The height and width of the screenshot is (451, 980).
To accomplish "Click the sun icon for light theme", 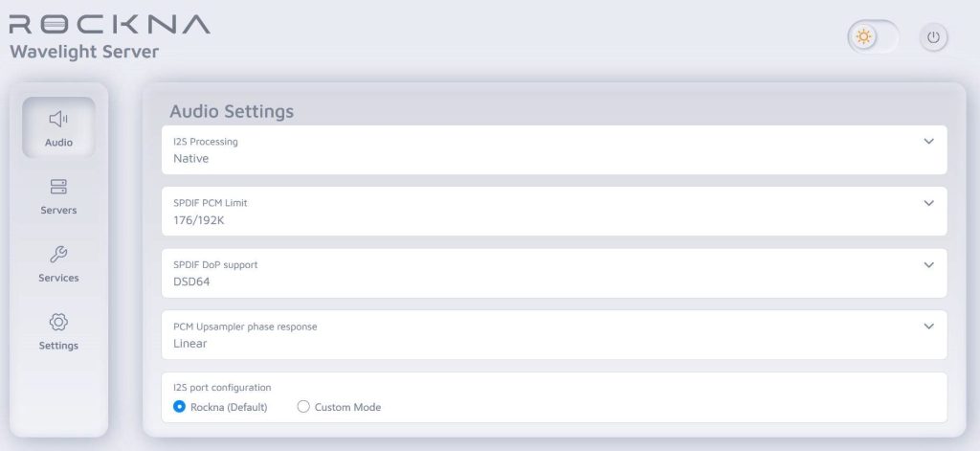I will [x=864, y=37].
